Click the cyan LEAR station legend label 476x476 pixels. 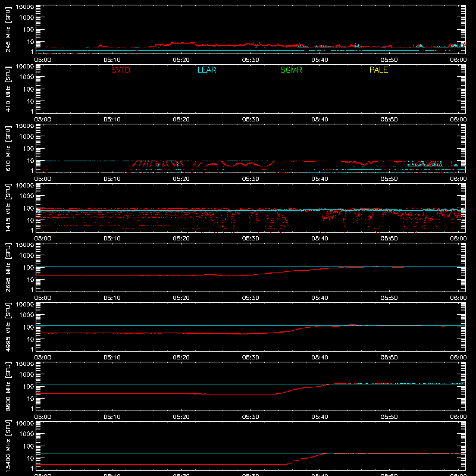[206, 70]
